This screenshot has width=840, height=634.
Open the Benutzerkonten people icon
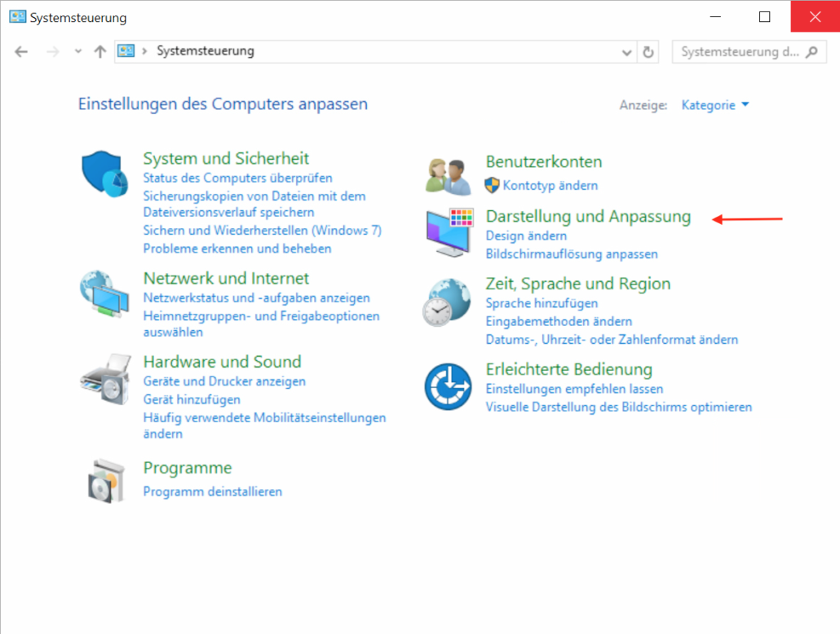pyautogui.click(x=449, y=176)
